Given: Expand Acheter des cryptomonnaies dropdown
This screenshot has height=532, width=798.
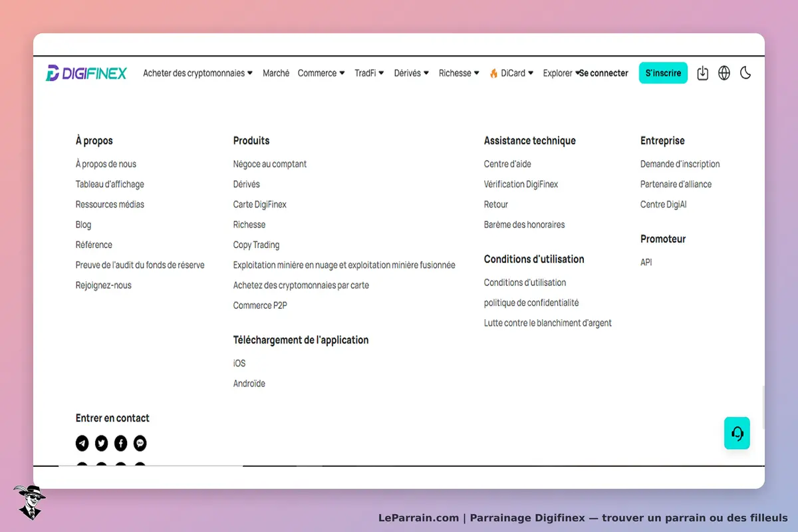Looking at the screenshot, I should click(x=198, y=73).
